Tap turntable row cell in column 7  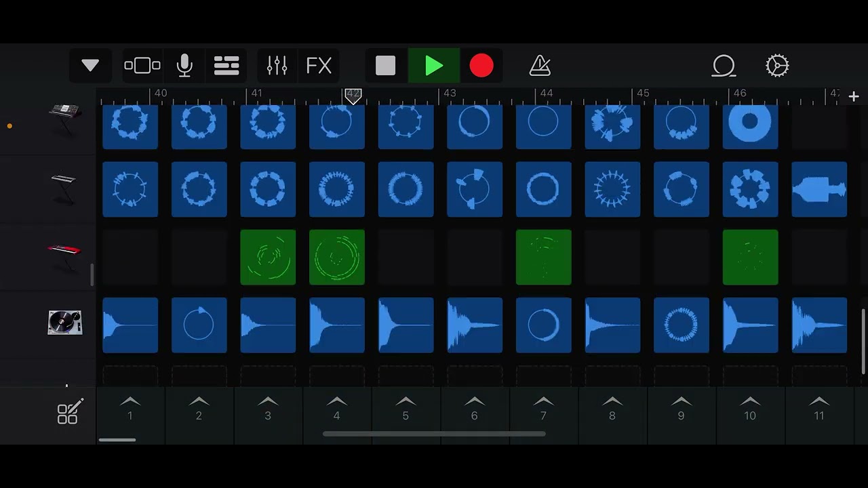click(544, 325)
